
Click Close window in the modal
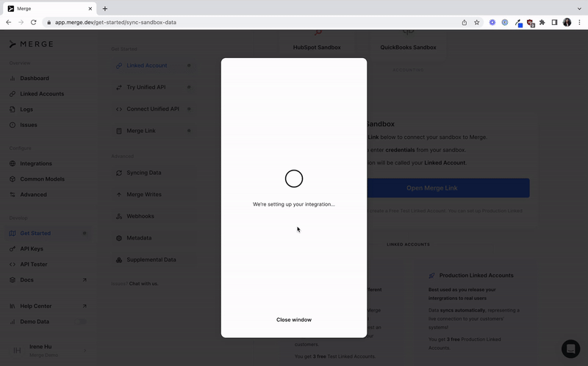tap(294, 320)
